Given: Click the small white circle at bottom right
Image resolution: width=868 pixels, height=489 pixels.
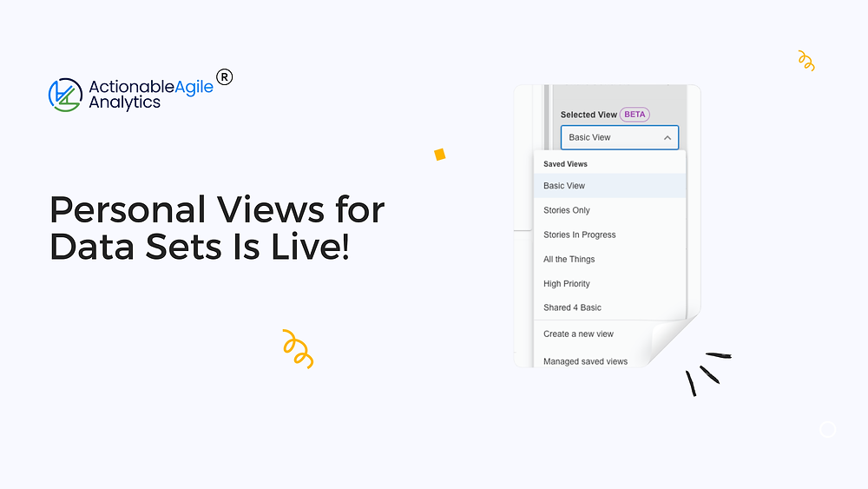Looking at the screenshot, I should [827, 429].
